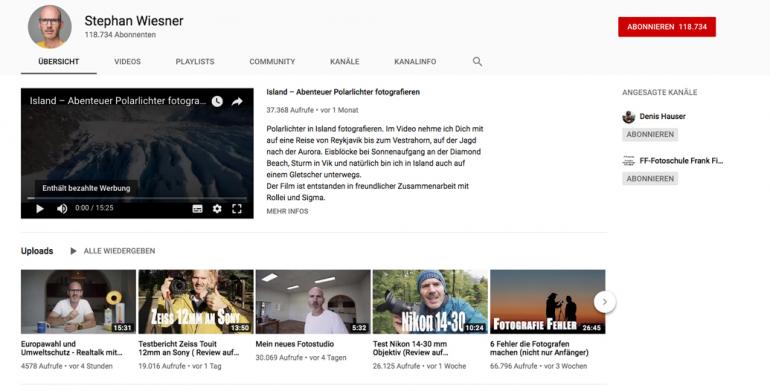
Task: Show next uploads with right arrow
Action: [x=605, y=302]
